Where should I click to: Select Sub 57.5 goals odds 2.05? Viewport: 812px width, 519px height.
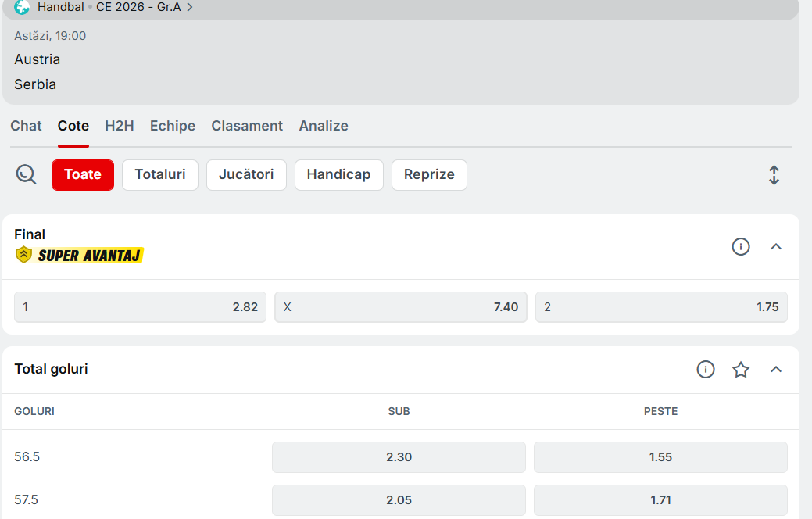399,500
